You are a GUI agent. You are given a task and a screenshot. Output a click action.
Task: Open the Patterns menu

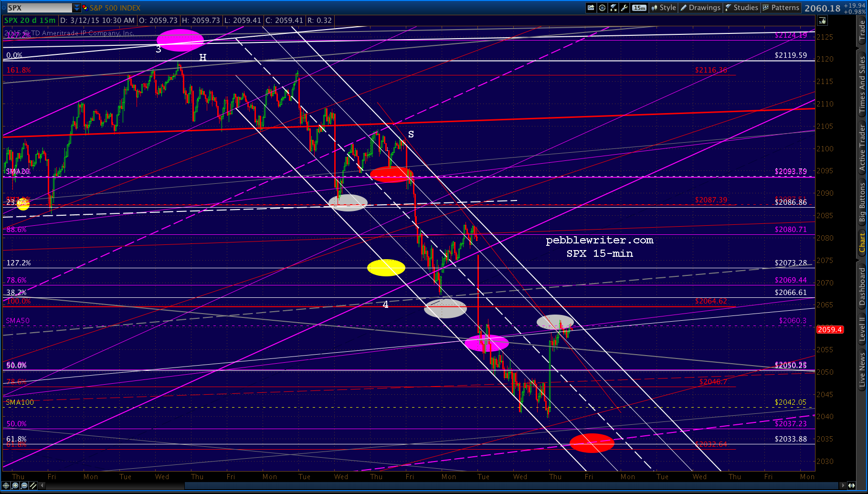(x=781, y=8)
